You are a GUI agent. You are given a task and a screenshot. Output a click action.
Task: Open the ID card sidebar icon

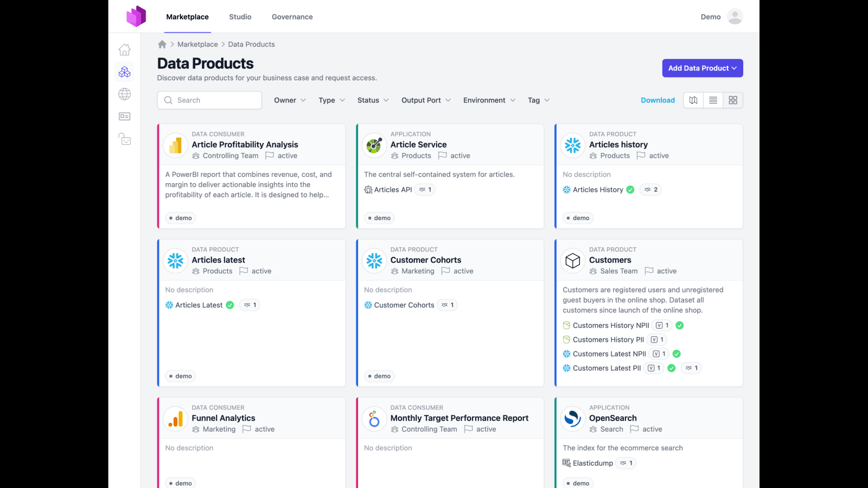pyautogui.click(x=125, y=117)
